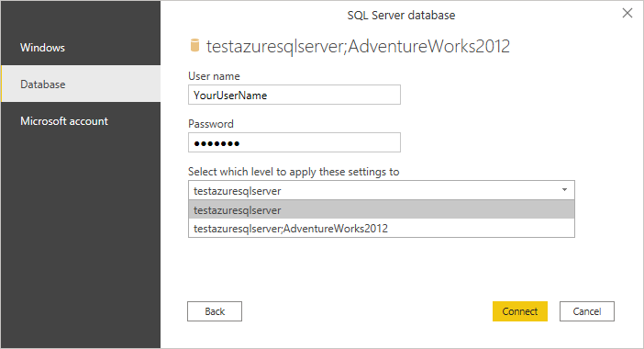Collapse the settings level dropdown arrow
The image size is (644, 349).
coord(565,190)
